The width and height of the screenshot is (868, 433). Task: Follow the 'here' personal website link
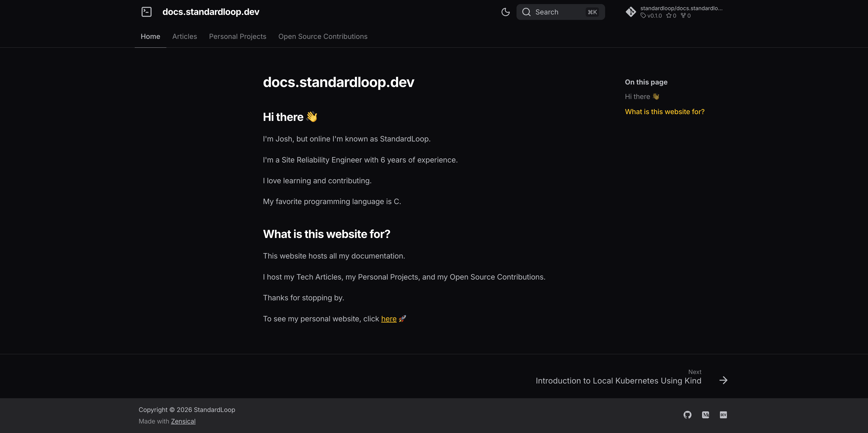pos(389,319)
